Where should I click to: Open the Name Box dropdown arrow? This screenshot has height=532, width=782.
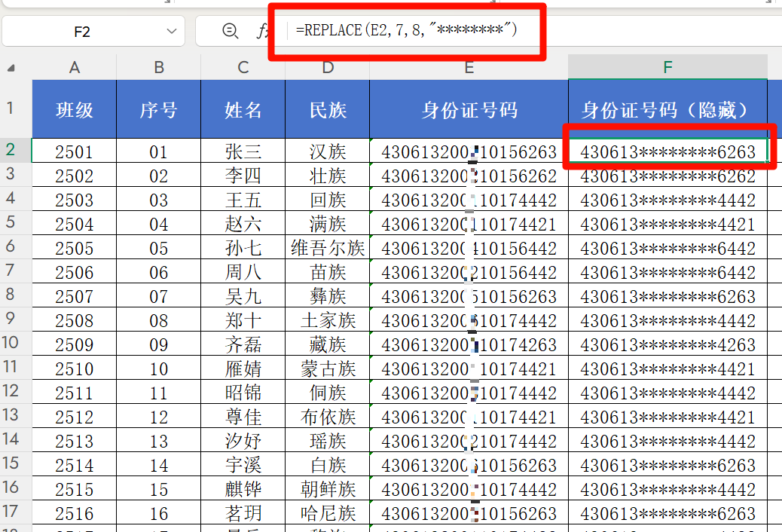(172, 31)
